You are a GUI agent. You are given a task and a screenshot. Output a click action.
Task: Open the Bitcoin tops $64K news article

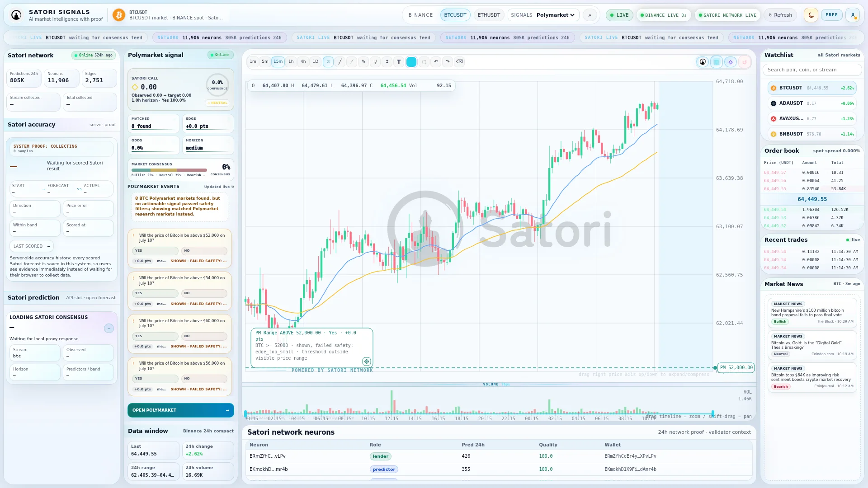click(x=812, y=377)
